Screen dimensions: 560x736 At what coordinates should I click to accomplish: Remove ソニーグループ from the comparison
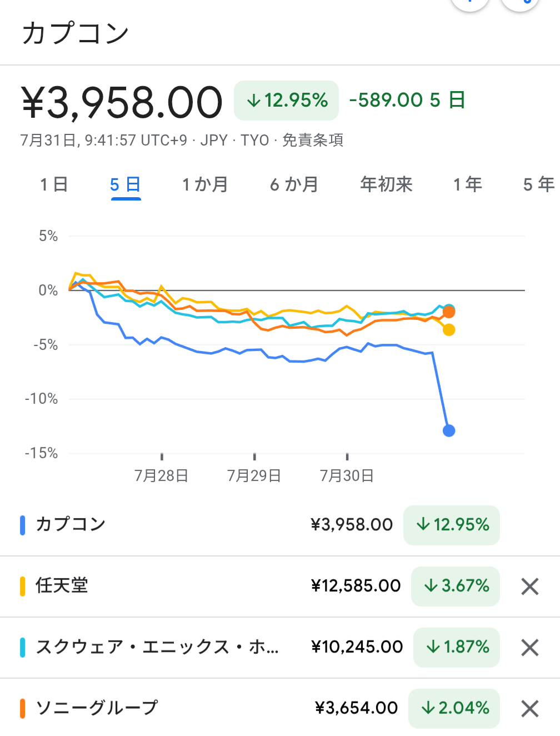530,708
